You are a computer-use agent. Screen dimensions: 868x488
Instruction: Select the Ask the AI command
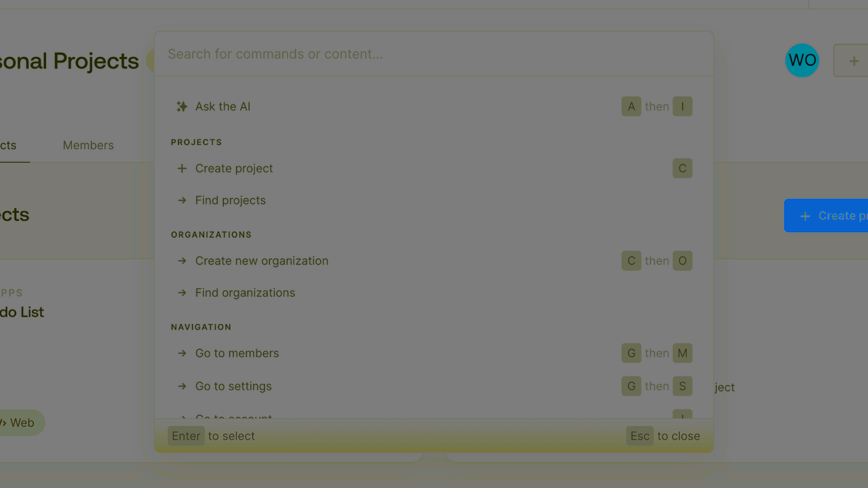[223, 106]
